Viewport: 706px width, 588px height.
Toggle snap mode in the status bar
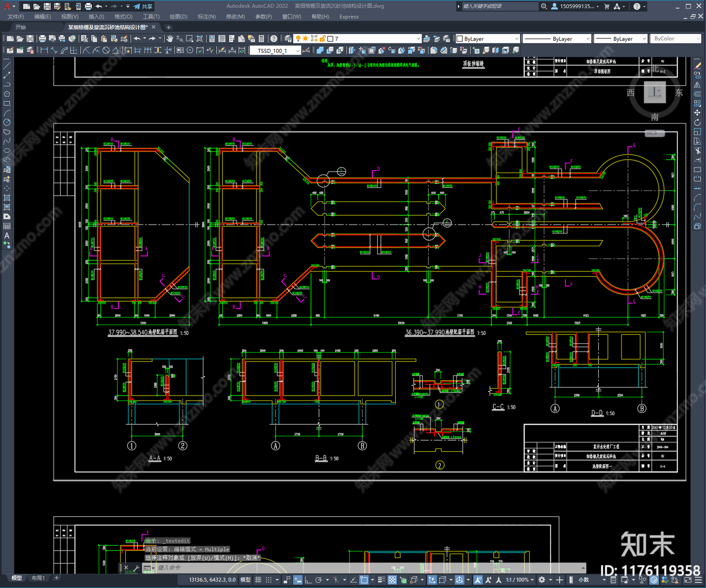point(268,580)
